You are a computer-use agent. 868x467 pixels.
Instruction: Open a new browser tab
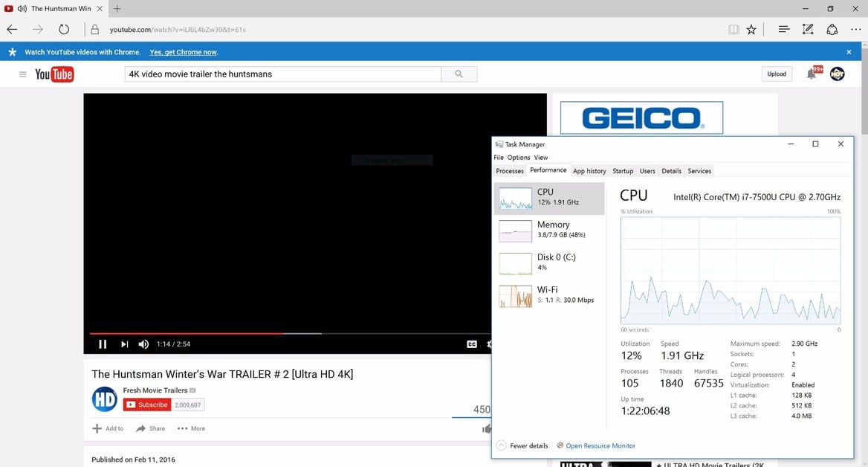click(117, 8)
